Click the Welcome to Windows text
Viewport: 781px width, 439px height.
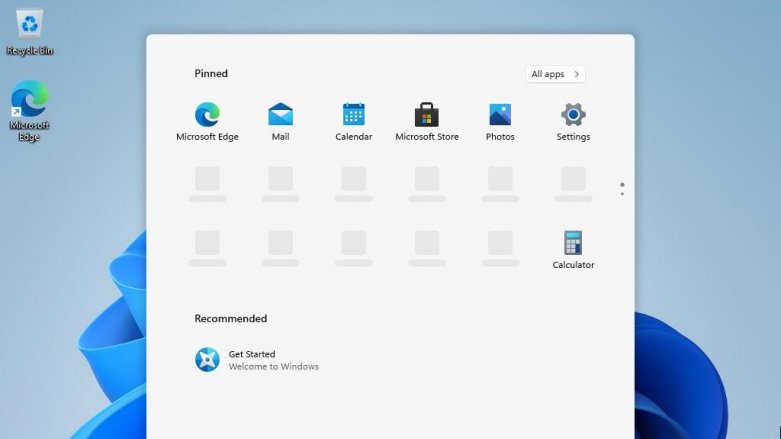click(273, 366)
